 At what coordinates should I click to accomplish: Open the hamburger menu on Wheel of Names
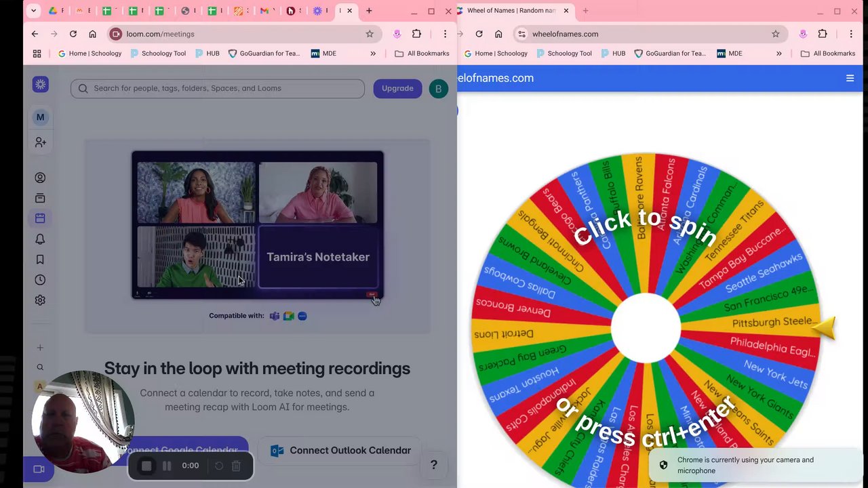[x=850, y=78]
